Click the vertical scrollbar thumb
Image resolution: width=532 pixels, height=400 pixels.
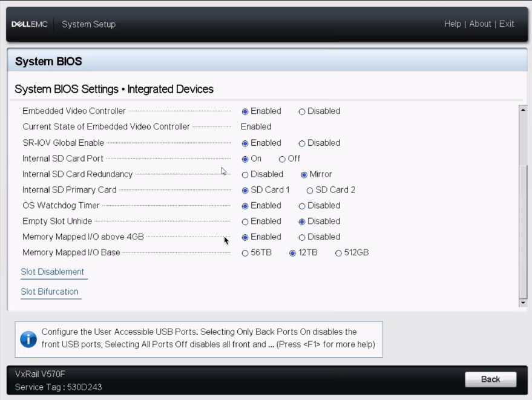click(523, 231)
